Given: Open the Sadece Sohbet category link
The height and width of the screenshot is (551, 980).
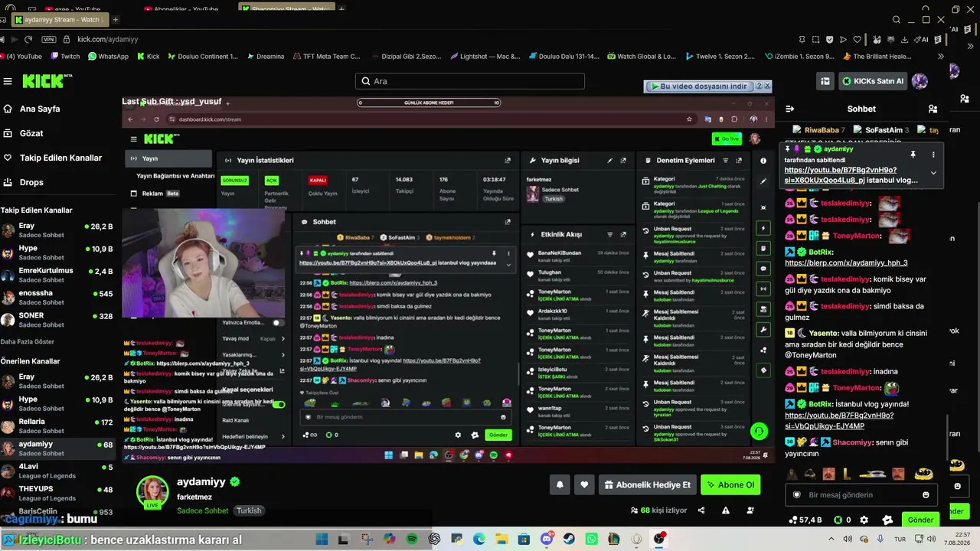Looking at the screenshot, I should point(203,510).
